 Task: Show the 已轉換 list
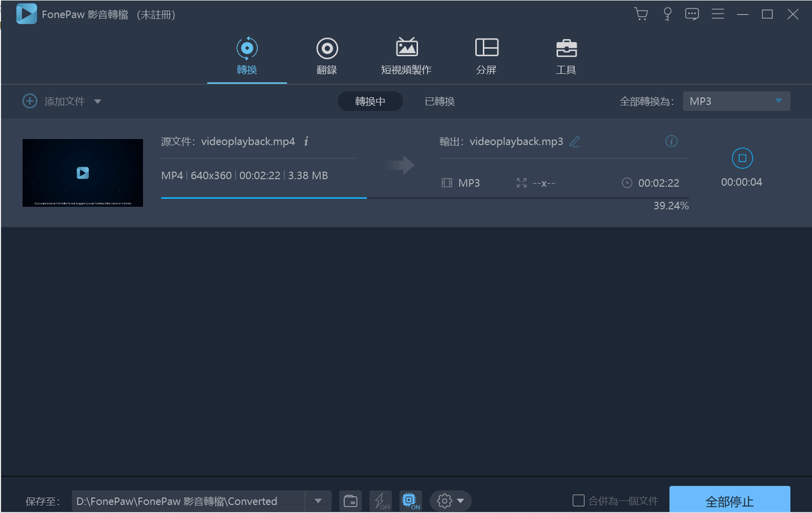(x=440, y=101)
